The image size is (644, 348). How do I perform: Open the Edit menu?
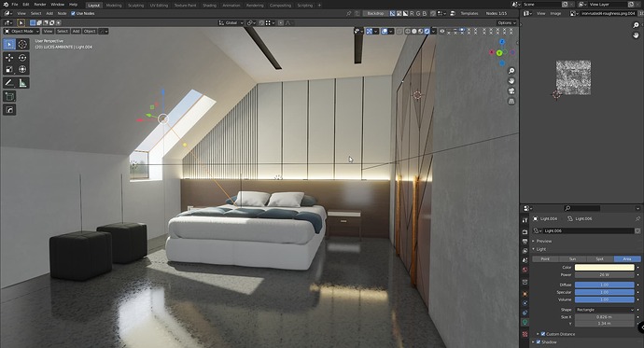tap(26, 5)
